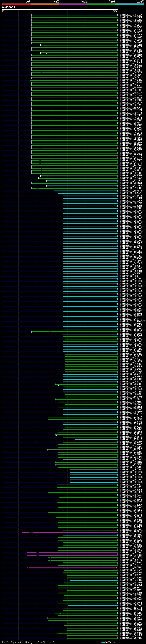
Task: Click the purple ~60% identity legend bar
Action: (73, 4)
